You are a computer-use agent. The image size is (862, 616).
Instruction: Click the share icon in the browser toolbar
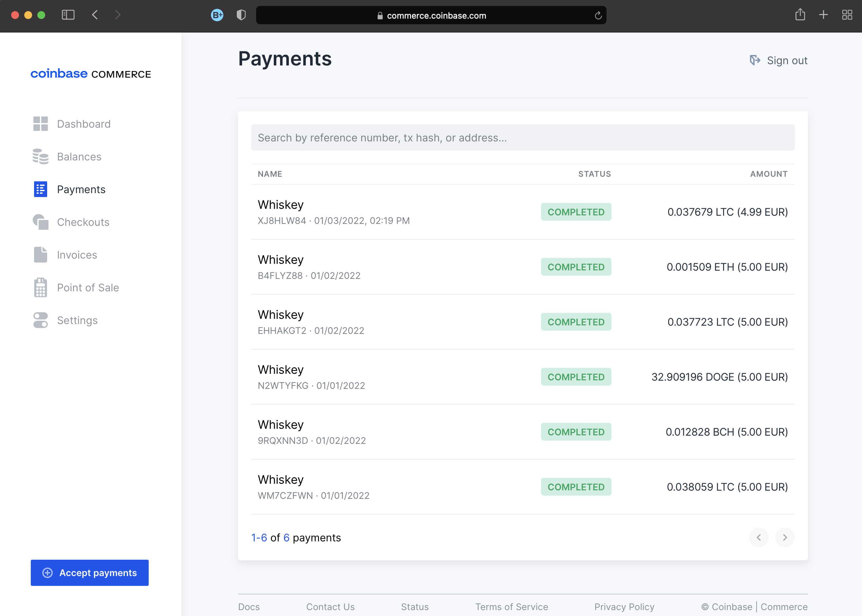coord(800,14)
